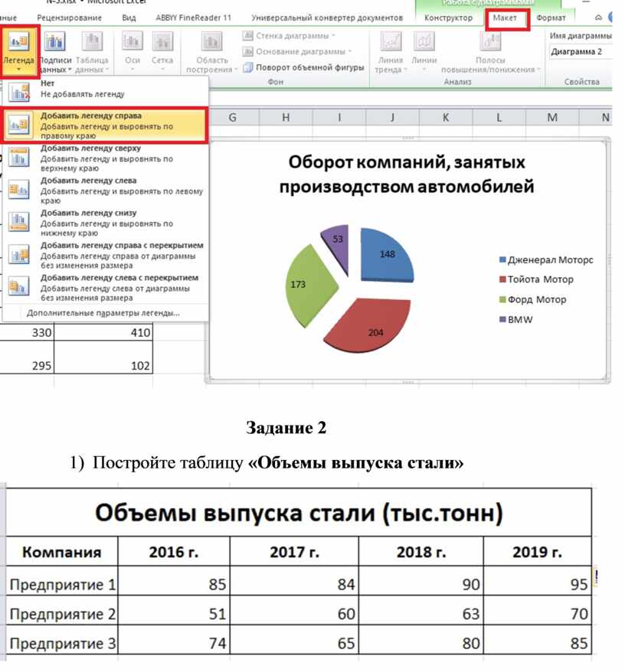This screenshot has width=625, height=672.
Task: Expand the Линия тренда dropdown arrow
Action: pos(404,70)
